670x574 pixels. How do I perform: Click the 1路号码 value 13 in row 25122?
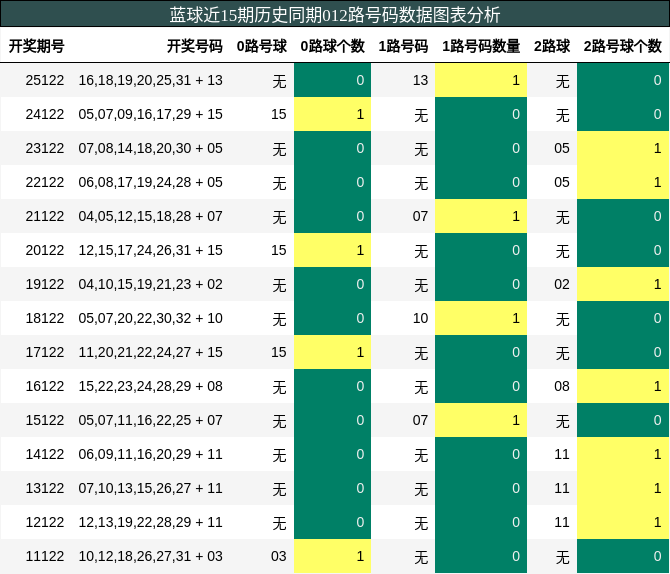pyautogui.click(x=420, y=80)
